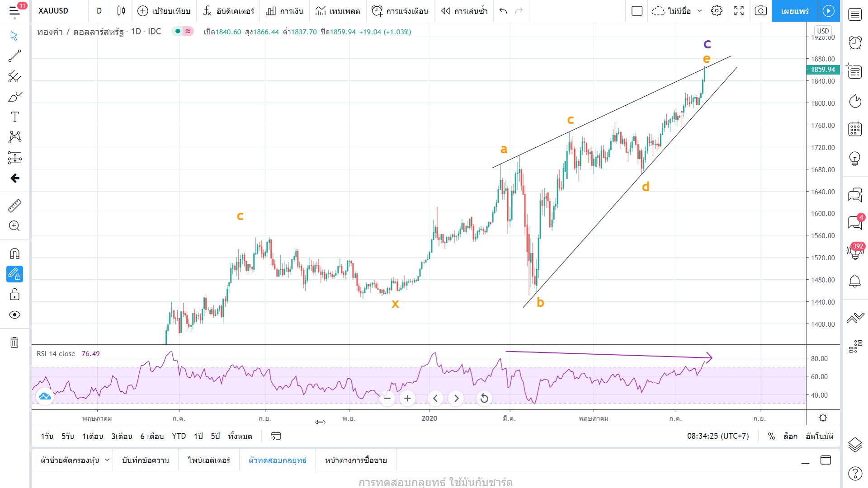Expand the unnamed layout dropdown arrow
Viewport: 868px width, 488px height.
(700, 11)
